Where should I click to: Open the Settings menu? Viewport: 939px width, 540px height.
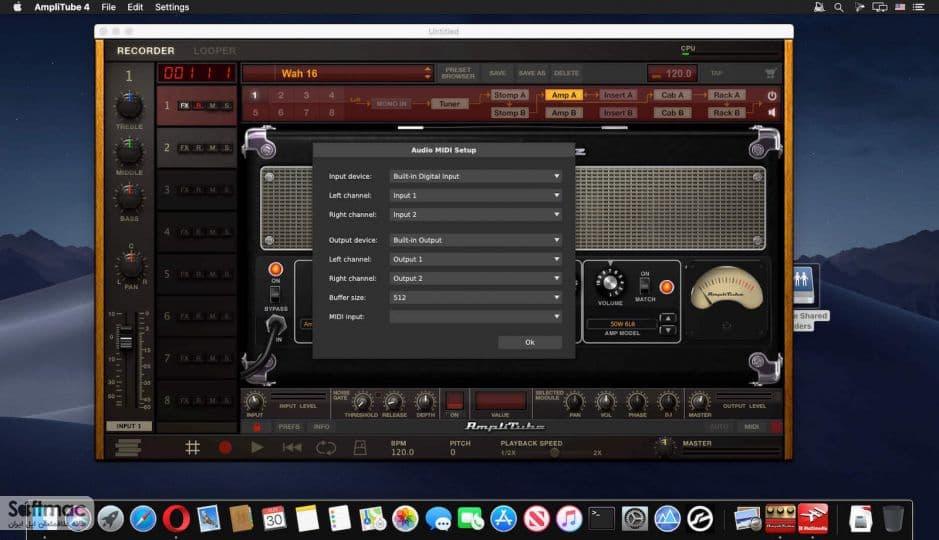click(172, 7)
